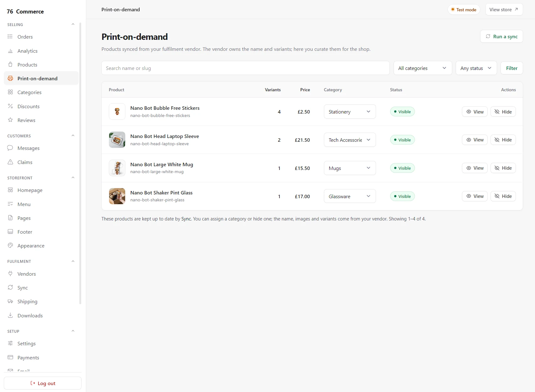Collapse the CUSTOMERS sidebar section
The image size is (535, 392).
point(73,136)
